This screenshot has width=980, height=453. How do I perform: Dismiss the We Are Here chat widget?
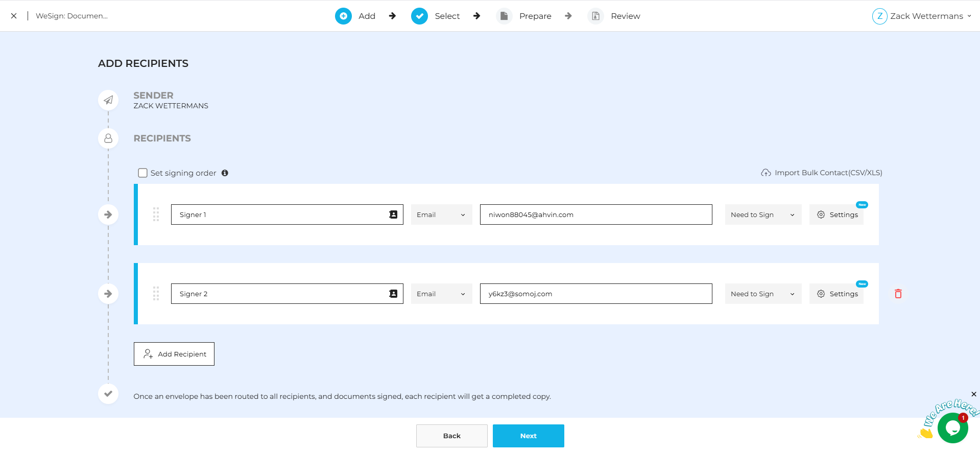973,394
